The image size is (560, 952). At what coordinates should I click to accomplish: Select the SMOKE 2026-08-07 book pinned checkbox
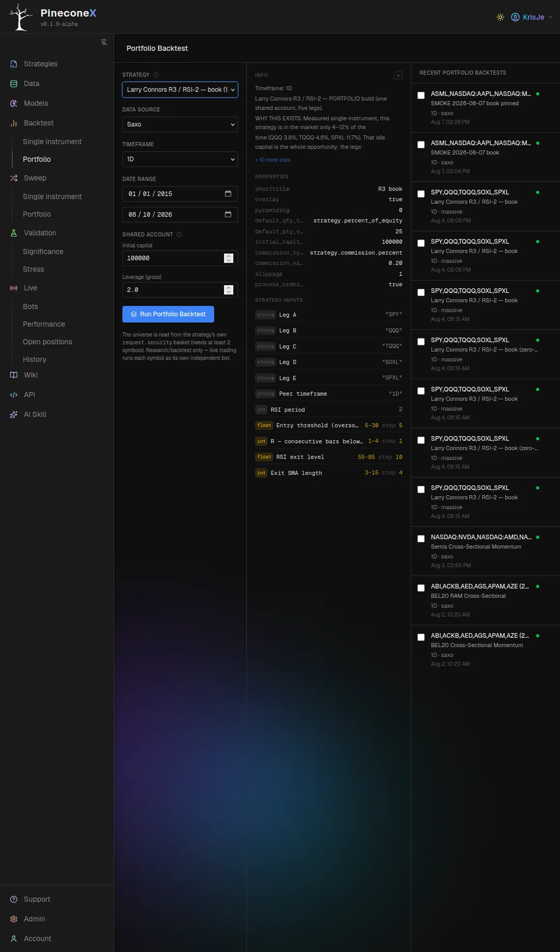pos(421,95)
